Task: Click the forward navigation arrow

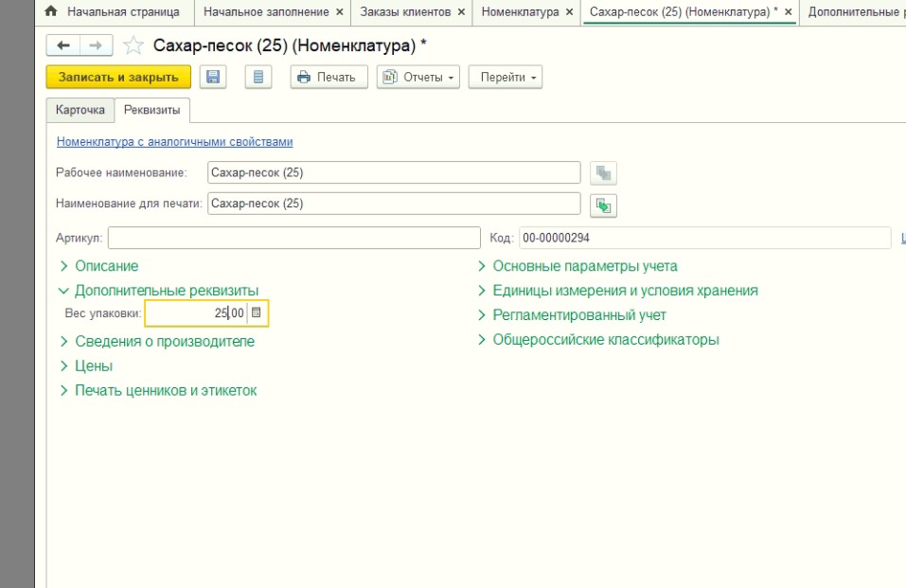Action: click(96, 45)
